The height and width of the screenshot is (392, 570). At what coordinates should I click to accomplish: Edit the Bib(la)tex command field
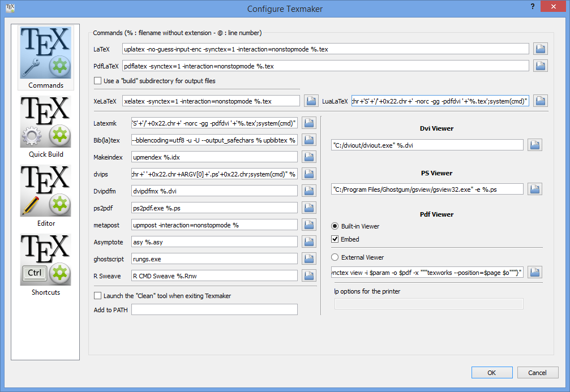(214, 140)
